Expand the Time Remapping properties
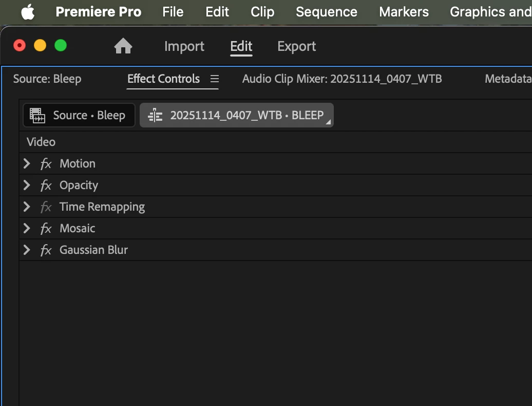 point(27,207)
